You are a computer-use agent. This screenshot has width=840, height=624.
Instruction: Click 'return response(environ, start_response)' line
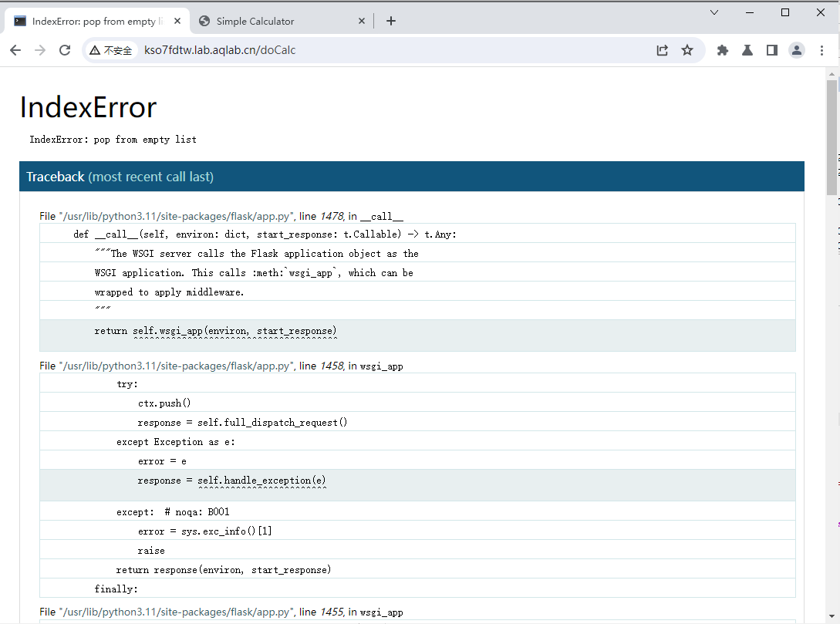point(417,569)
